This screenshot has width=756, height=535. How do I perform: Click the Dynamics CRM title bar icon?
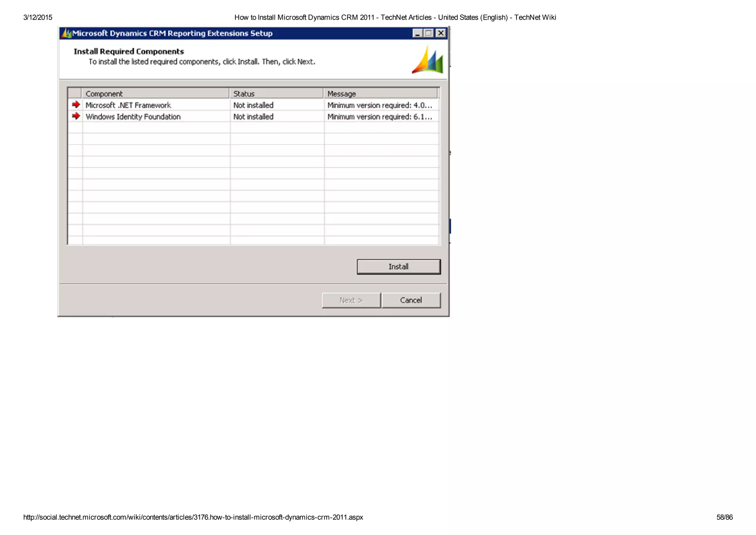coord(66,33)
